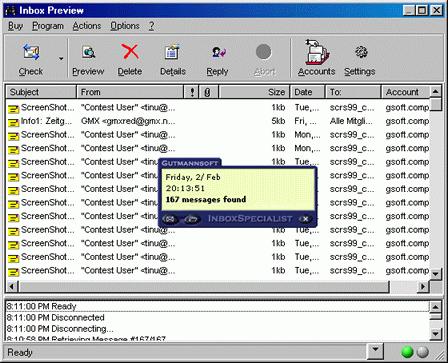
Task: Click the Ready status bar text
Action: click(20, 352)
